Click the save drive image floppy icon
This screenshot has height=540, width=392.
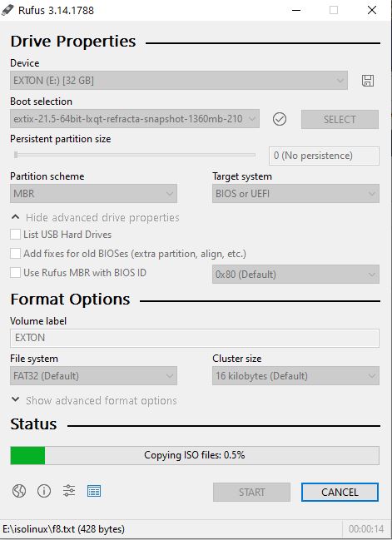pyautogui.click(x=368, y=81)
